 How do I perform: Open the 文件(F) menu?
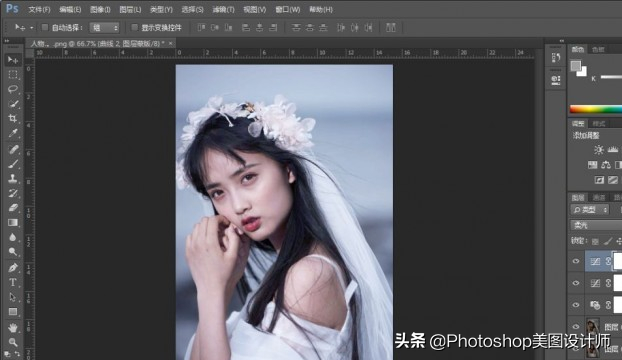pos(39,9)
